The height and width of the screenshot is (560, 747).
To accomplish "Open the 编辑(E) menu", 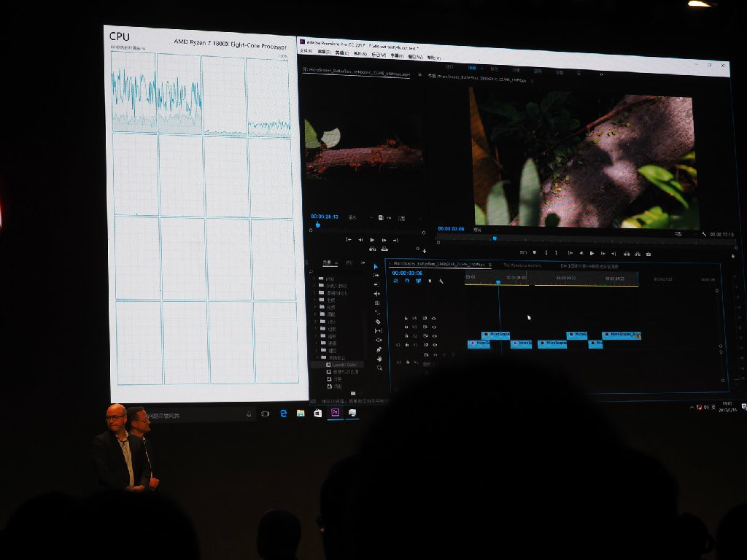I will 324,52.
